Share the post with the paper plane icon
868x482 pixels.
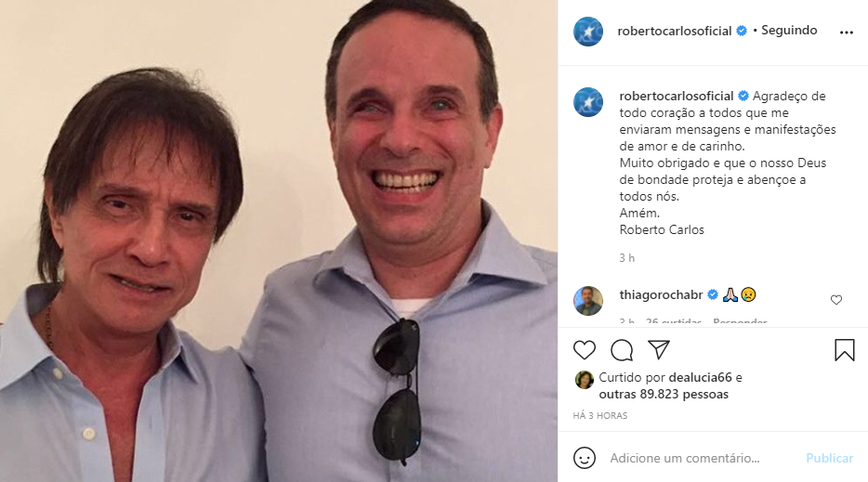659,350
